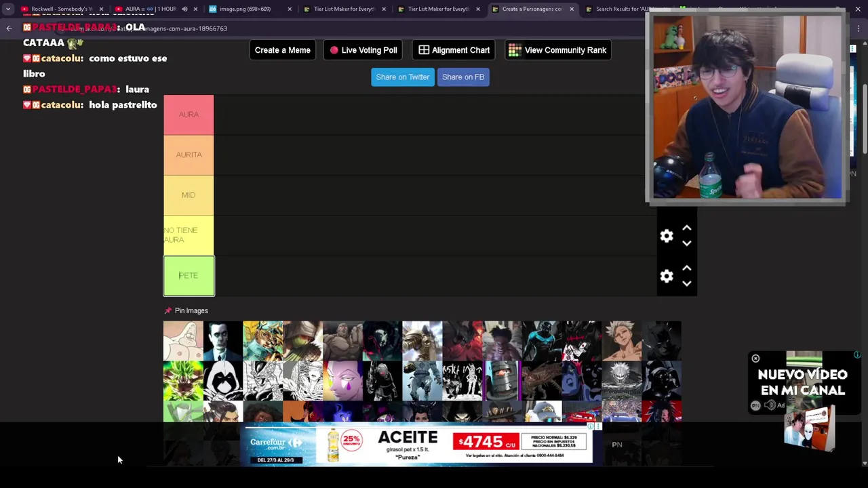Open settings gear for NO TIENE AURA row
Image resolution: width=868 pixels, height=488 pixels.
(667, 236)
